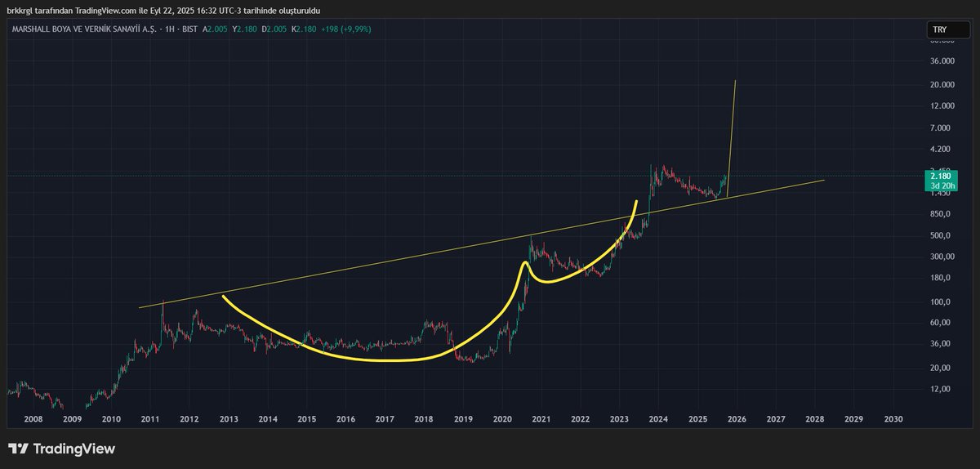
Task: Click the 36.000 price axis label
Action: point(942,60)
